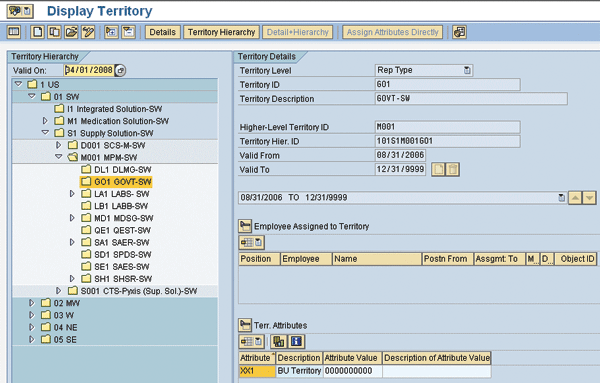Click the Create new document toolbar icon

tap(38, 32)
